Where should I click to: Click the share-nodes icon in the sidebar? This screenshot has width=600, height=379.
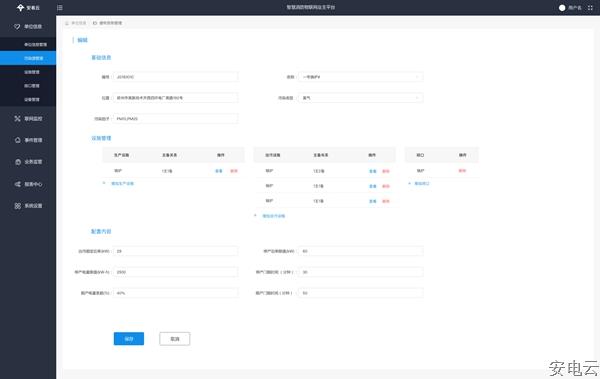18,184
